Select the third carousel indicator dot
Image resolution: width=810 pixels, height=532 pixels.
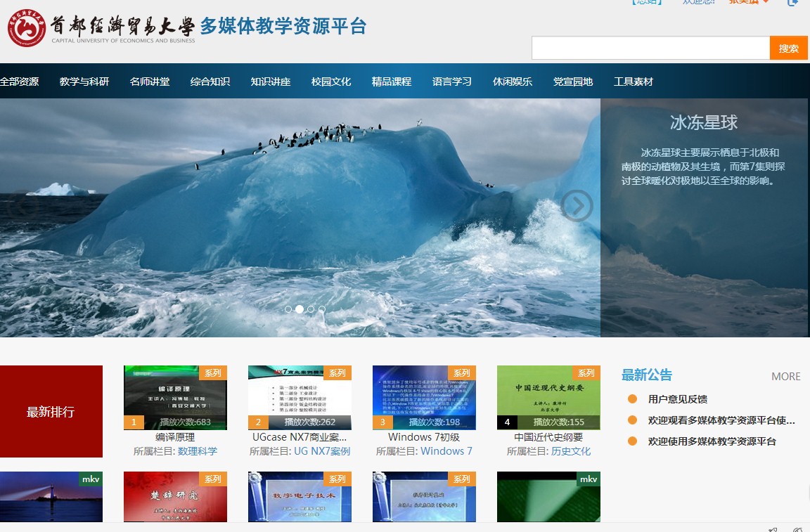point(311,309)
